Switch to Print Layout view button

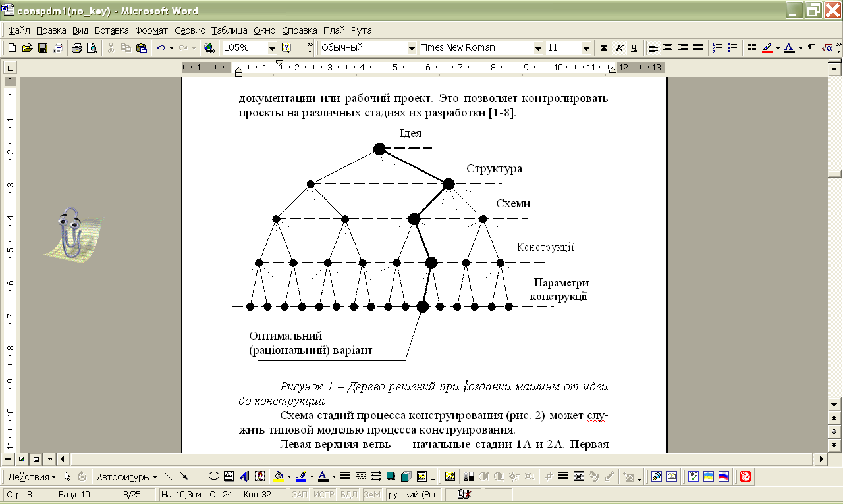click(35, 459)
